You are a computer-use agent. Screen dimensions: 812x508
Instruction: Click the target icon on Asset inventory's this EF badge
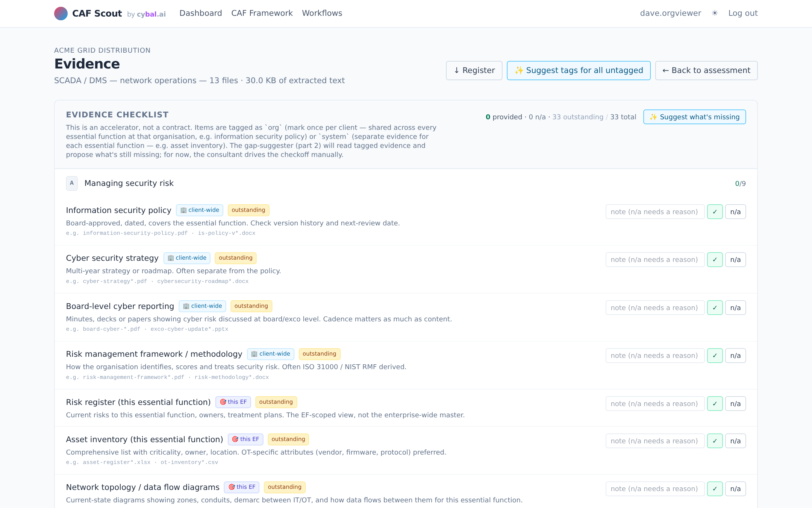pos(236,439)
